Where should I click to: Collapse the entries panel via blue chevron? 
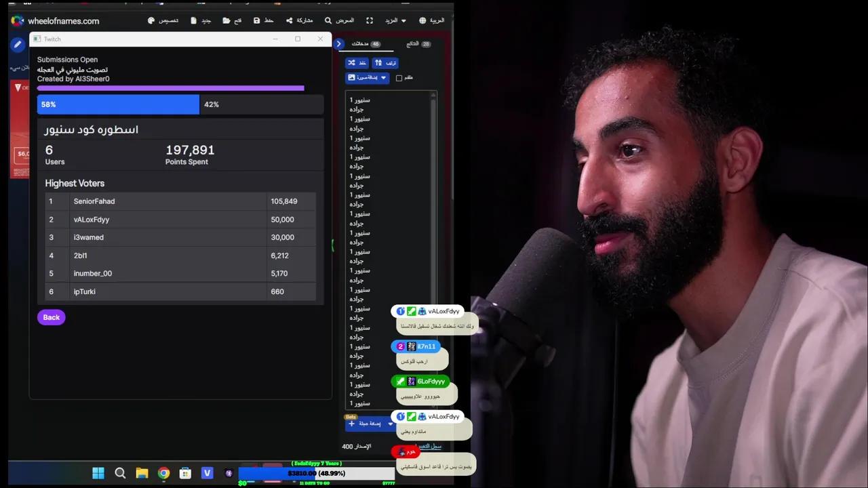click(338, 44)
